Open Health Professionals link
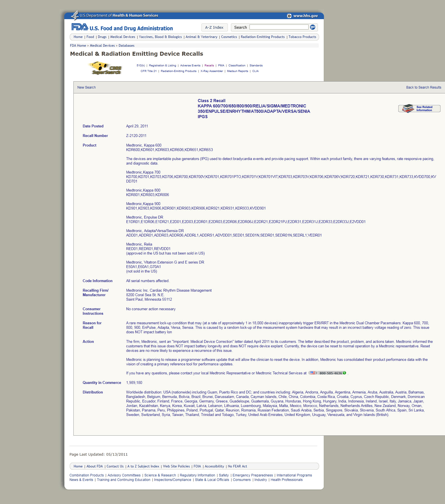Image resolution: width=445 pixels, height=504 pixels. pos(287,480)
